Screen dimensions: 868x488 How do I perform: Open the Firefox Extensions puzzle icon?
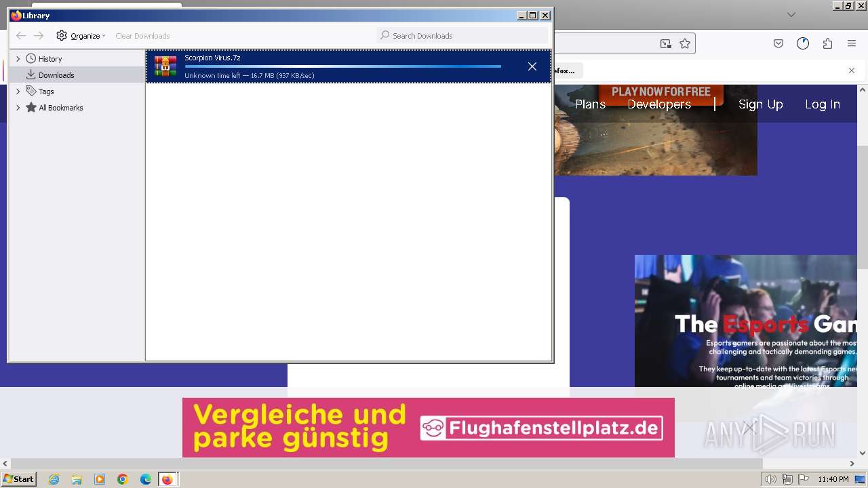point(827,43)
